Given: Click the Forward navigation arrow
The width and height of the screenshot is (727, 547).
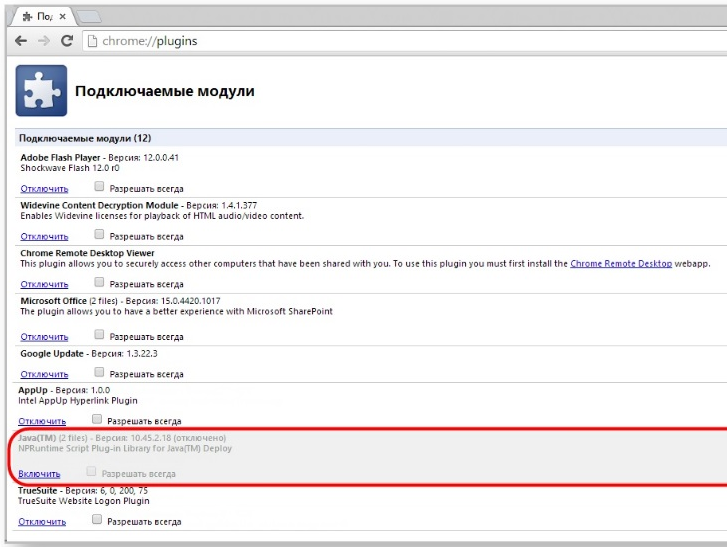Looking at the screenshot, I should (44, 41).
